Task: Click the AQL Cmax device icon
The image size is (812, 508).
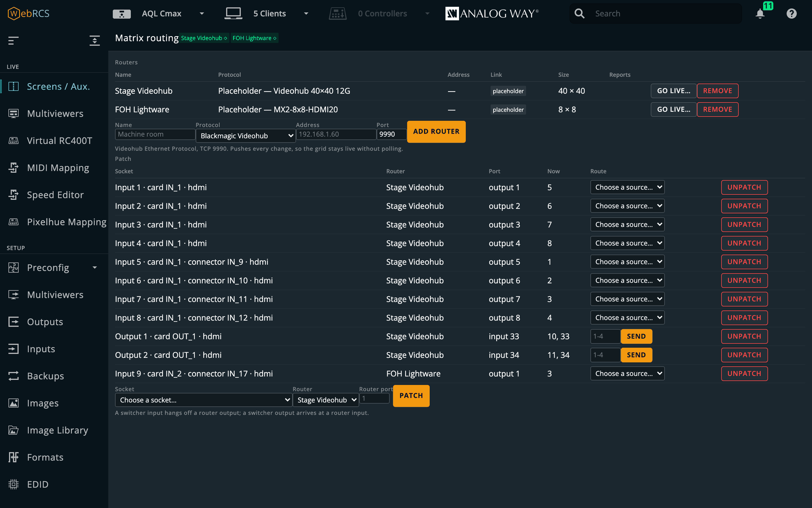Action: click(x=121, y=14)
